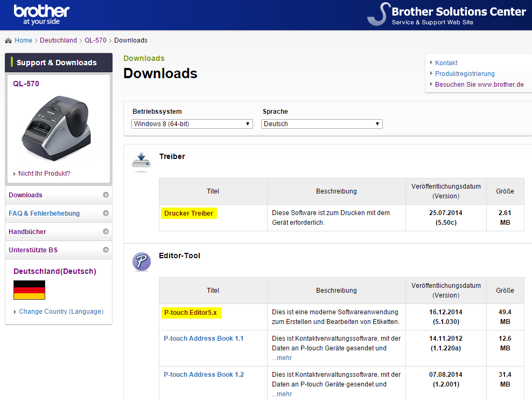
Task: Click the Treiber section heading
Action: point(172,156)
